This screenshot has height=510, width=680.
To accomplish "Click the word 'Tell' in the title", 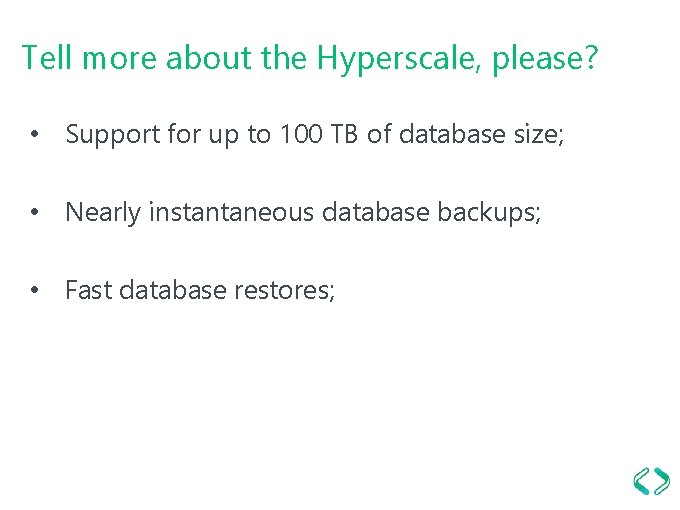I will 46,56.
